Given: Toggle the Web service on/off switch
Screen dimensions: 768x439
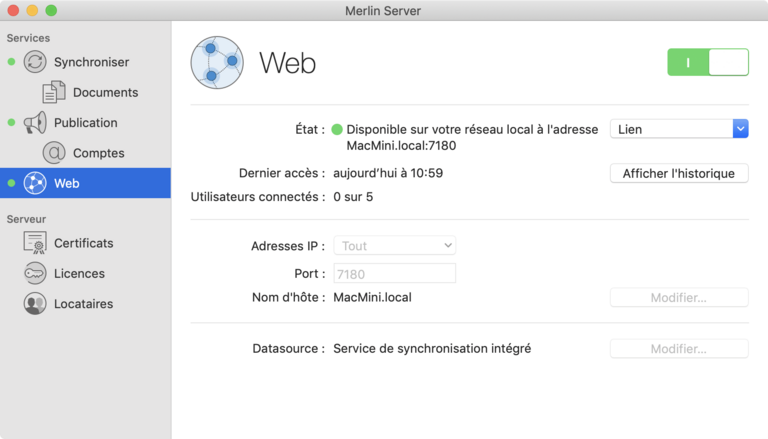Looking at the screenshot, I should 708,62.
